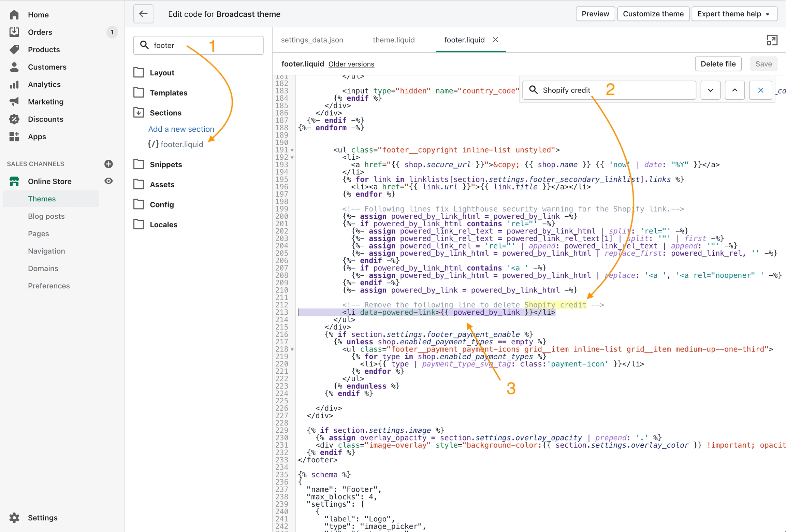This screenshot has width=786, height=532.
Task: Click the footer file search field
Action: click(198, 45)
